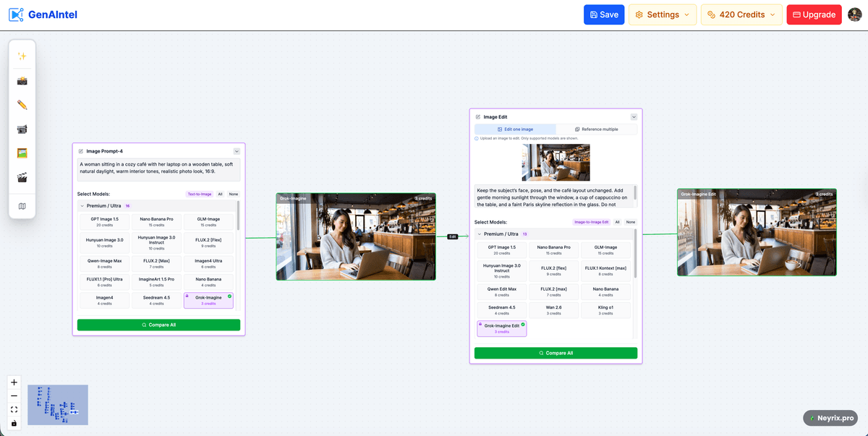
Task: Click the edit icon beside Image Edit title
Action: pos(478,116)
